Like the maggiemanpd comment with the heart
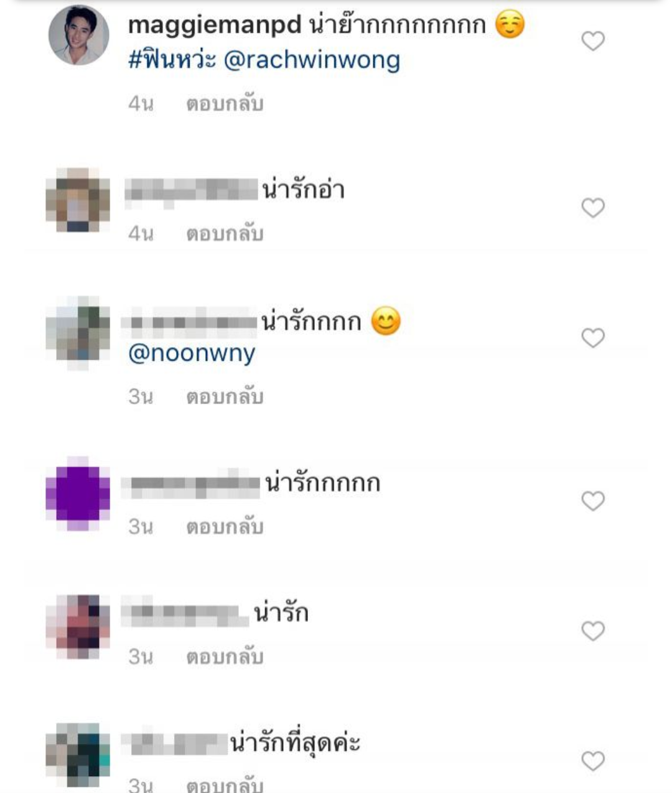The image size is (672, 793). [x=593, y=41]
